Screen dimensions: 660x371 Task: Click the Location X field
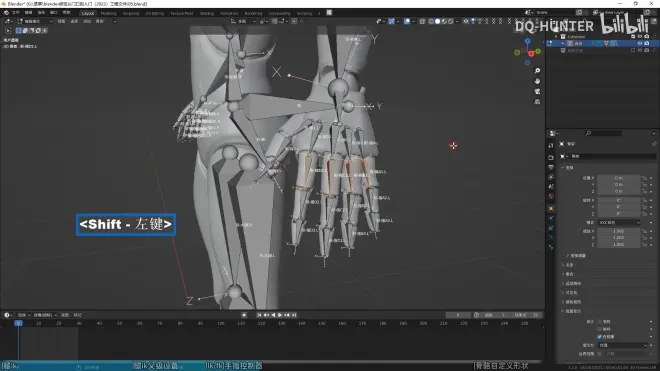(619, 178)
